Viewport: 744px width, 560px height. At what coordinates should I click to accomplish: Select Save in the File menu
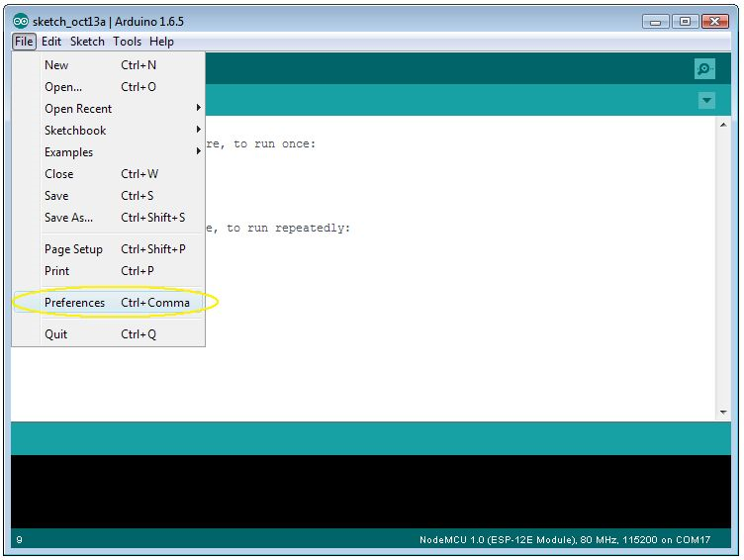109,196
